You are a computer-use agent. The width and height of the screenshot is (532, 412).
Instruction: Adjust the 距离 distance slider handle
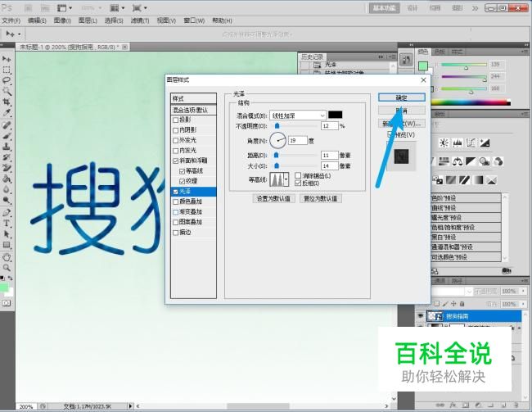point(276,156)
